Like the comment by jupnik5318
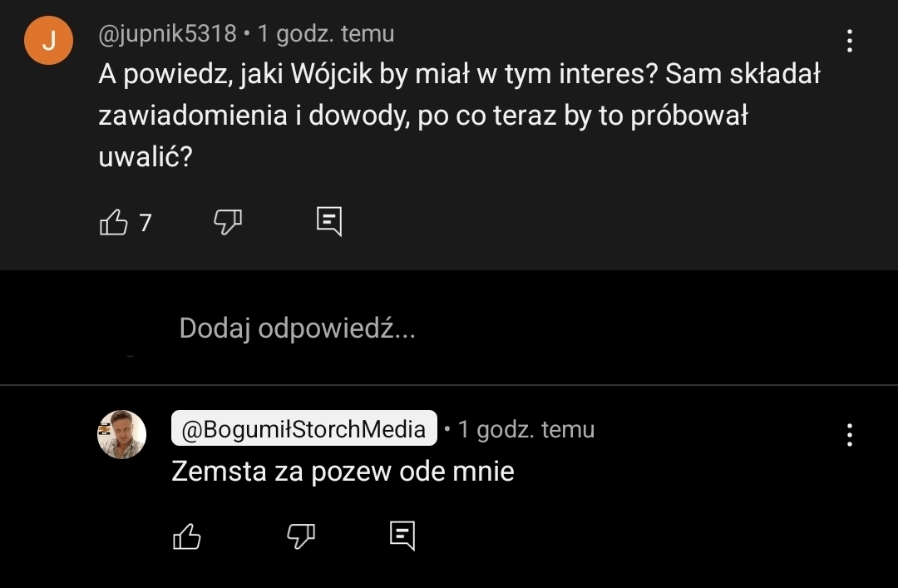The height and width of the screenshot is (588, 898). [114, 222]
